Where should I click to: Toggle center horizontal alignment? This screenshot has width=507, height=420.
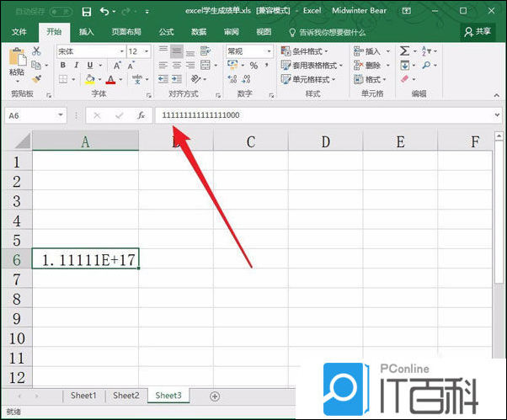[x=177, y=66]
